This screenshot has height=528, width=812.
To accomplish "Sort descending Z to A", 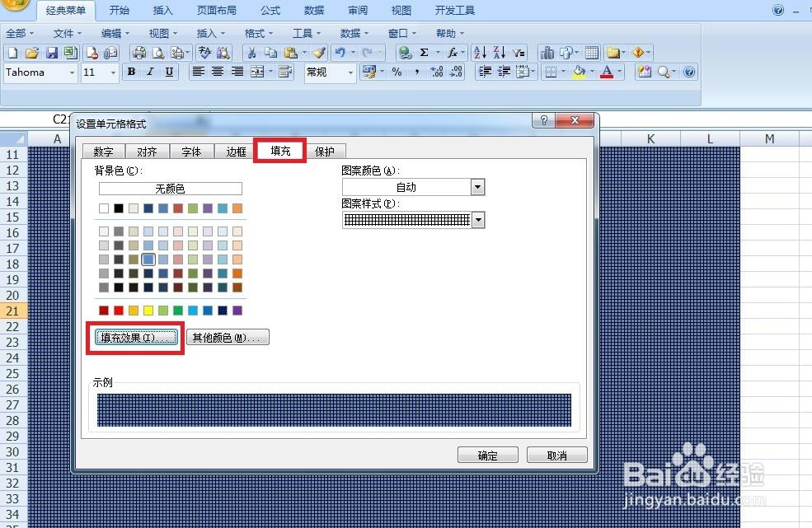I will click(x=500, y=52).
